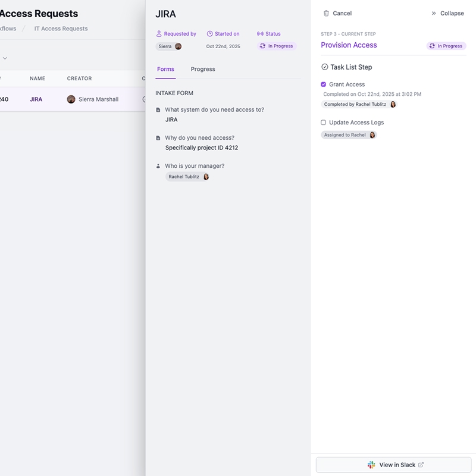Switch to the Progress tab
The height and width of the screenshot is (476, 476).
click(203, 69)
